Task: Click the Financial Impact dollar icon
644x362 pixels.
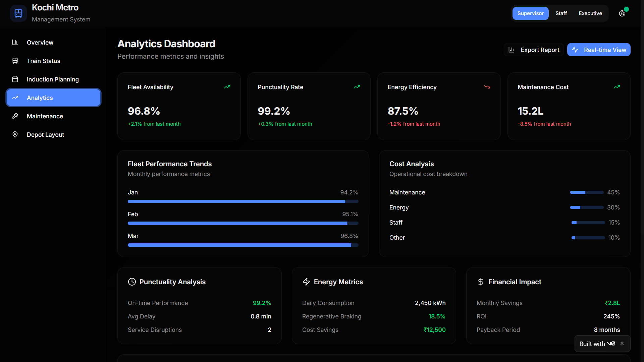Action: tap(481, 282)
